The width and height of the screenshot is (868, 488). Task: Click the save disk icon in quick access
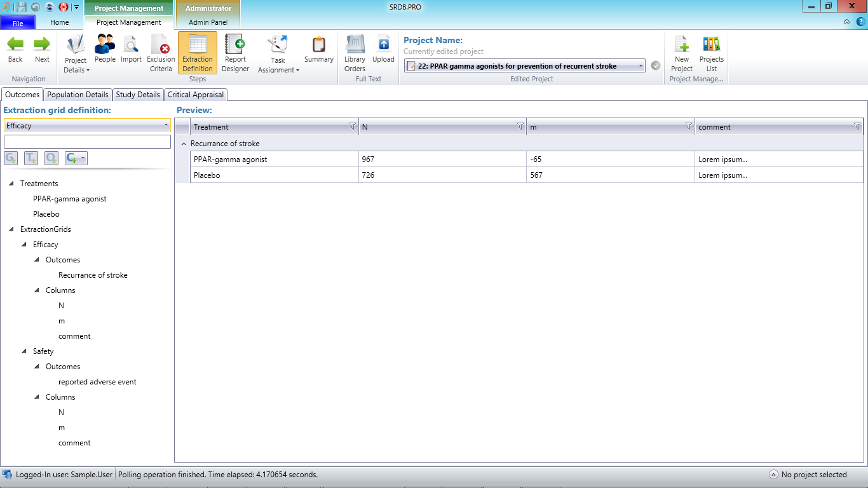coord(22,7)
